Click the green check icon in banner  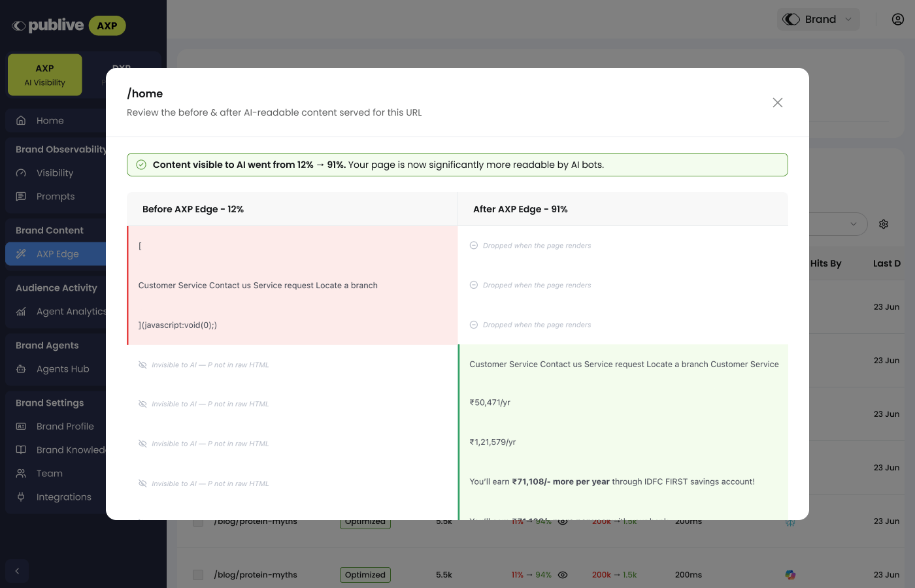tap(141, 165)
